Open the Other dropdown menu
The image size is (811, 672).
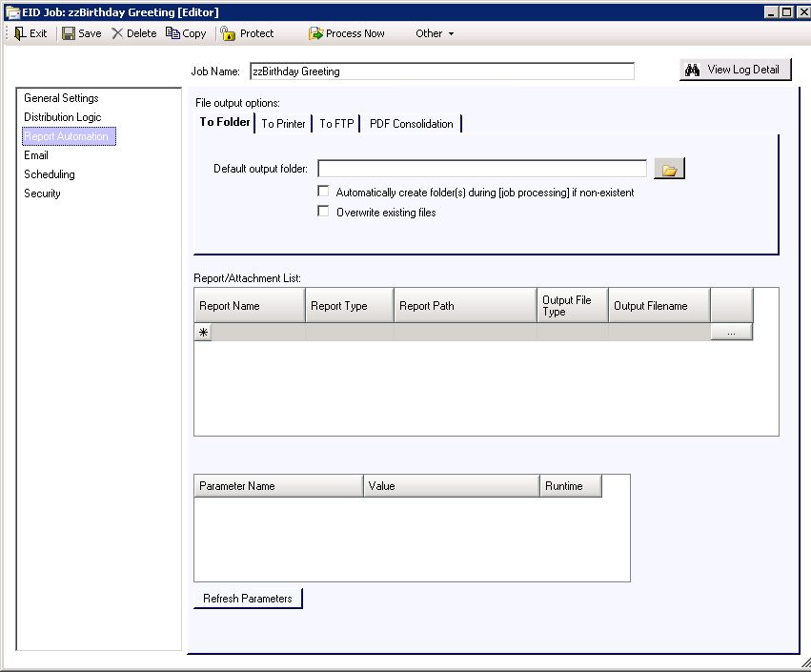tap(434, 33)
